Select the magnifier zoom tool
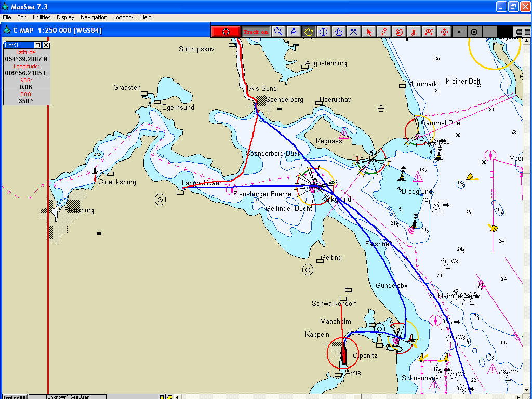The image size is (532, 399). pyautogui.click(x=278, y=32)
